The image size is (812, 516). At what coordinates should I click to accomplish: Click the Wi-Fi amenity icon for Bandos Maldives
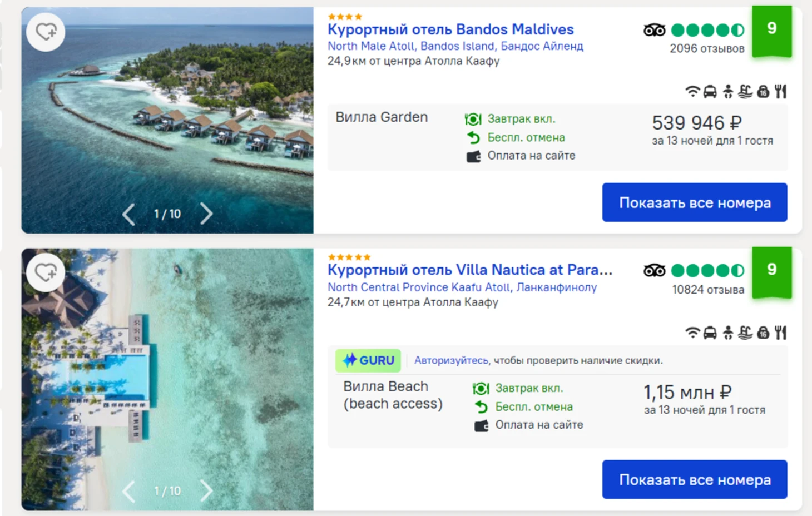pos(692,91)
